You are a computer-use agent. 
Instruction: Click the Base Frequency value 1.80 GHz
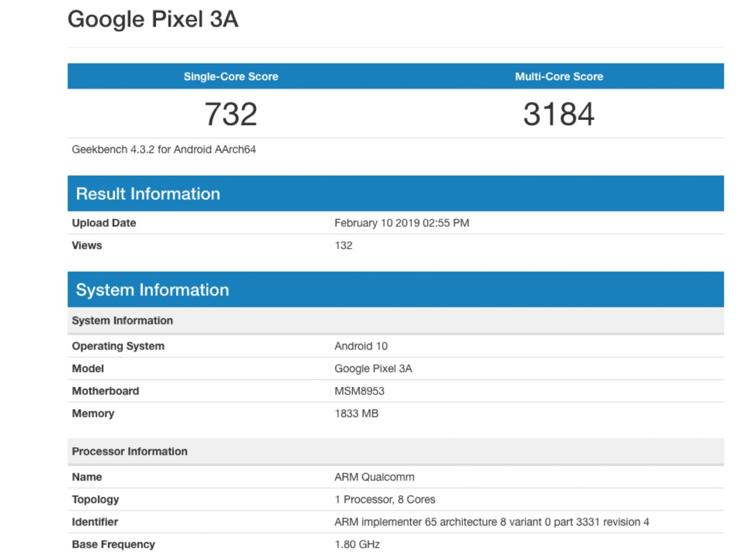tap(357, 544)
